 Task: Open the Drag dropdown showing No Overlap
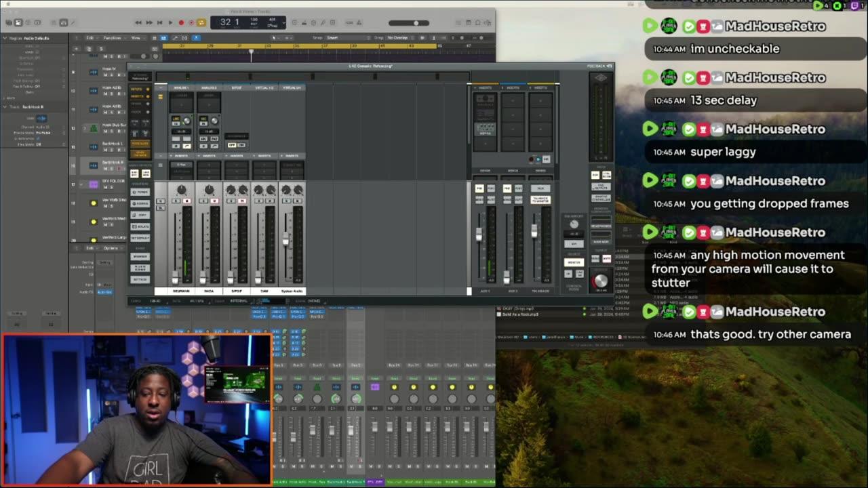pyautogui.click(x=400, y=37)
